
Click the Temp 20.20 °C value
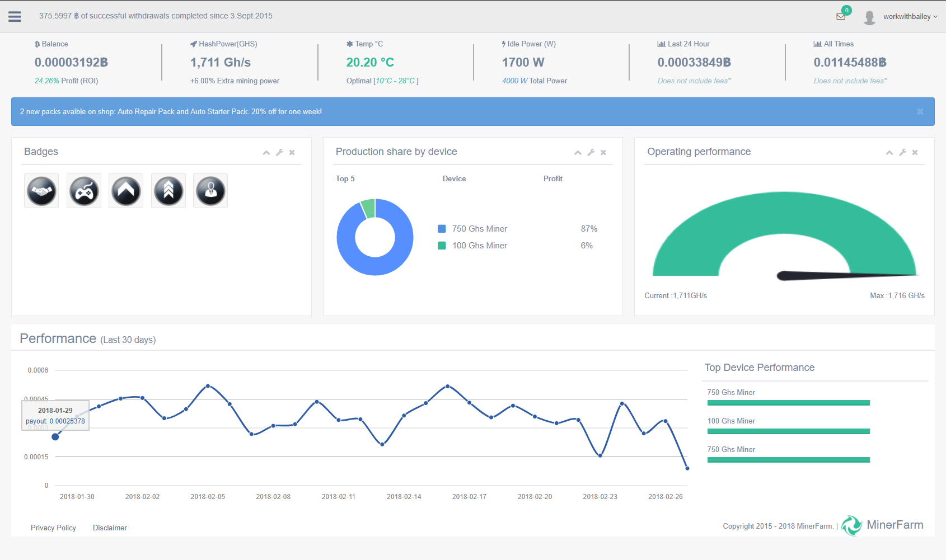(x=370, y=63)
